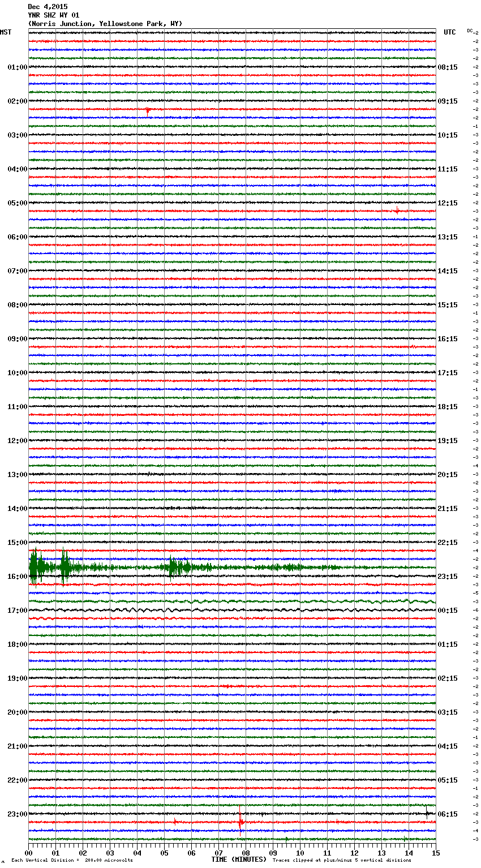Click "Traces clipped at plus/minus 5 vertical divisions" note
This screenshot has width=481, height=868.
pyautogui.click(x=342, y=861)
